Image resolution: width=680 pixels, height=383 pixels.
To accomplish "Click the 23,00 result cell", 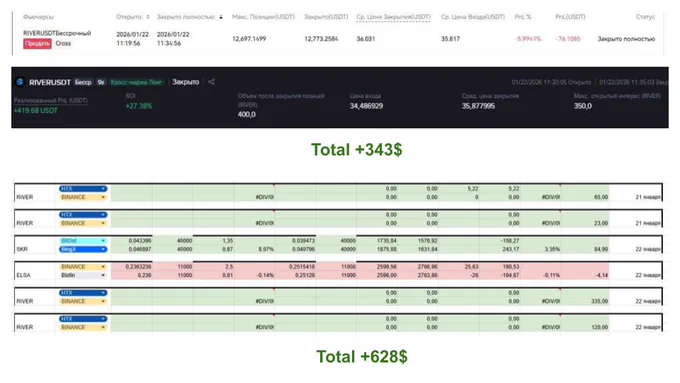I will pos(601,223).
